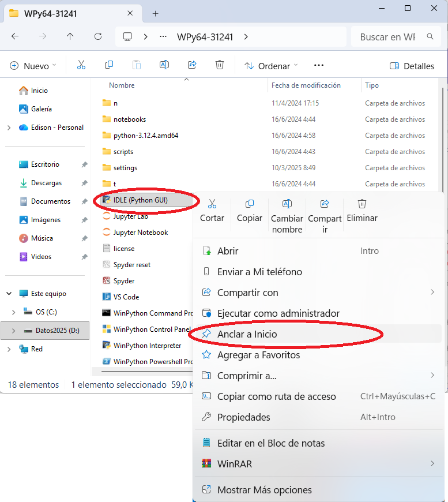Choose Enviar a Mi teléfono
448x502 pixels.
(x=318, y=272)
